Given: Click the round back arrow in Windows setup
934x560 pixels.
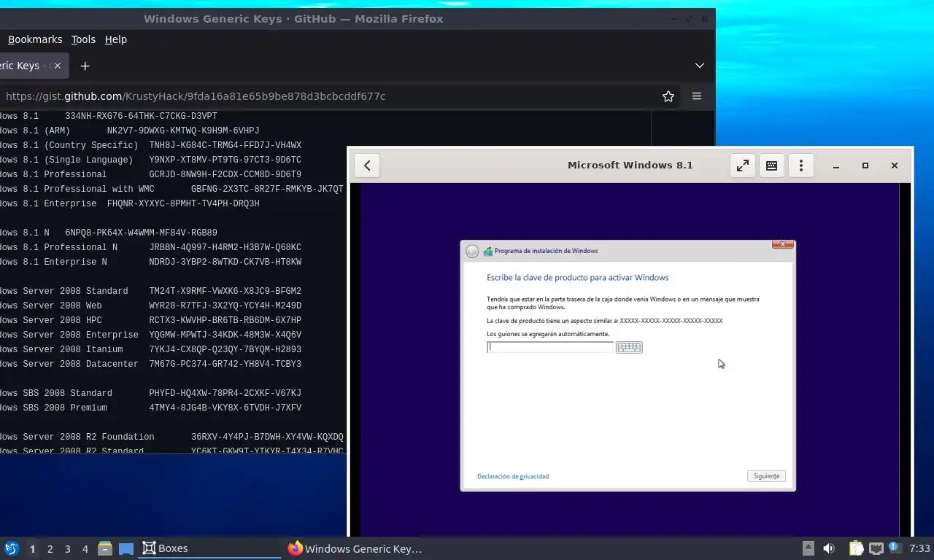Looking at the screenshot, I should [472, 251].
